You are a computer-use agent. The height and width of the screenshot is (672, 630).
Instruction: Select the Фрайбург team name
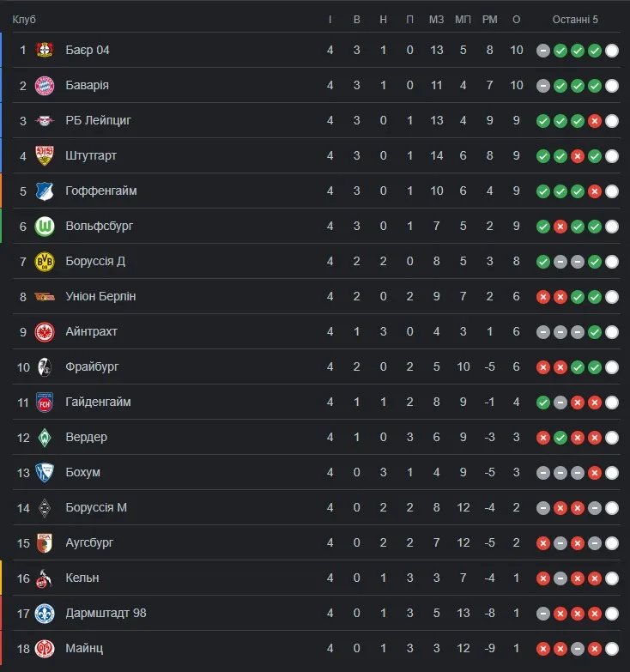pos(92,366)
